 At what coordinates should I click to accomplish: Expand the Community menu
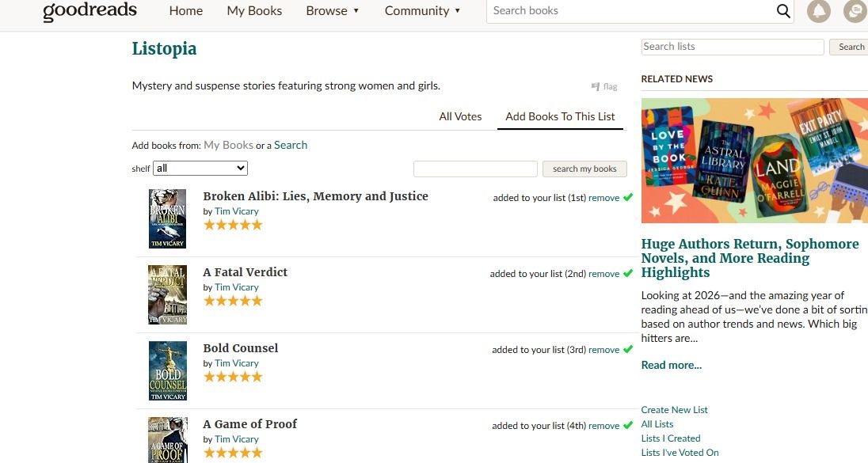422,11
